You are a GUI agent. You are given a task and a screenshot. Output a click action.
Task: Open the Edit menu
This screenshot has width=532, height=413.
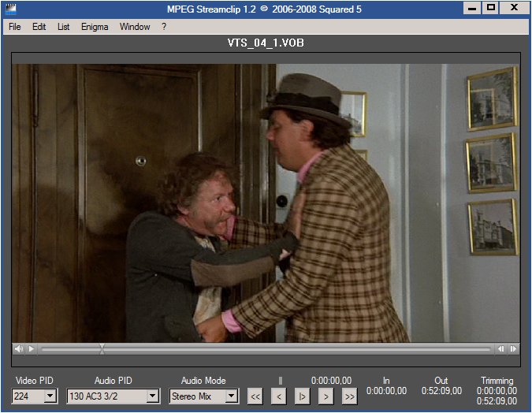point(39,27)
